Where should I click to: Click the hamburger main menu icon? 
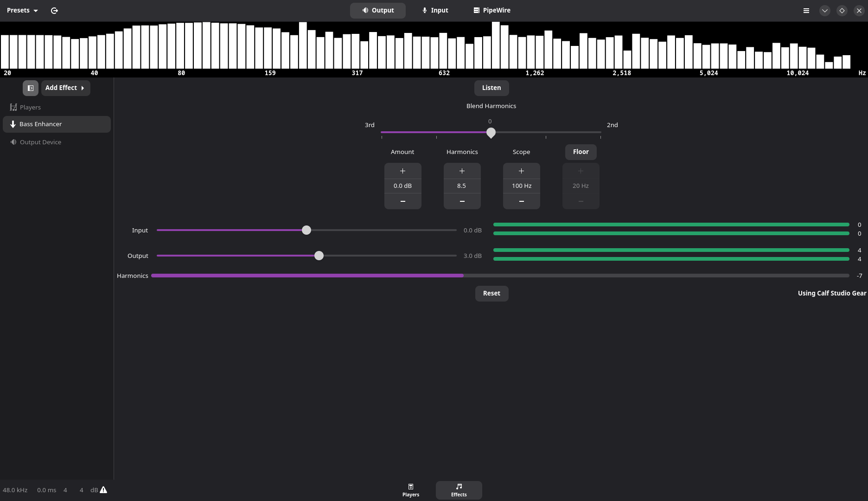click(806, 11)
